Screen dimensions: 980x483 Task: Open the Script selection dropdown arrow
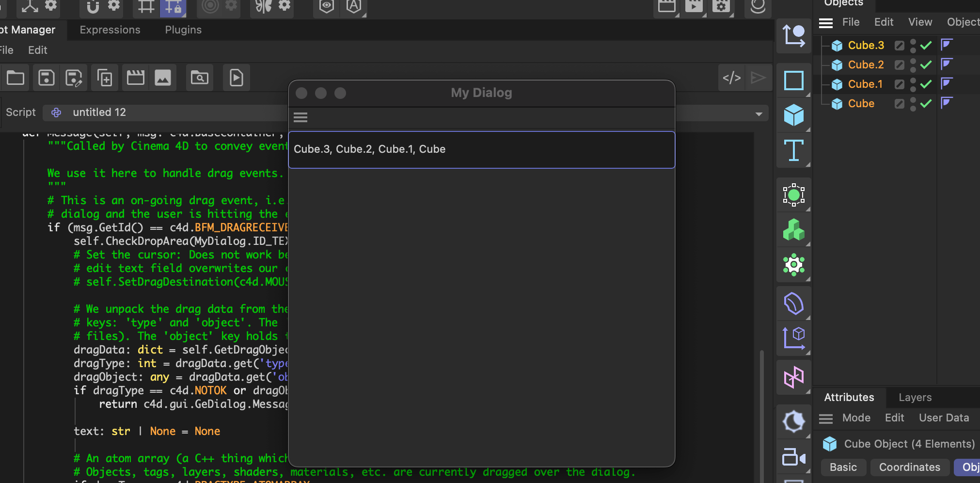tap(759, 114)
